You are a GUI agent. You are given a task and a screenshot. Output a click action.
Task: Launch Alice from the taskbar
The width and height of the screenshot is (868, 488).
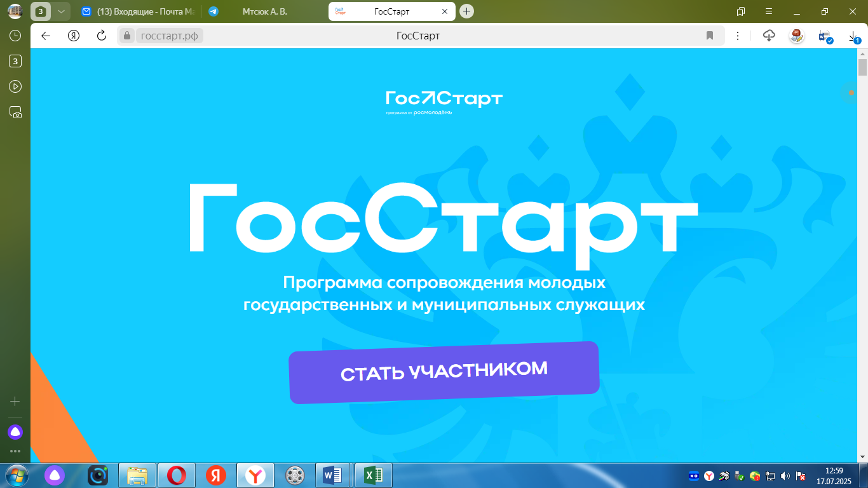pyautogui.click(x=55, y=475)
